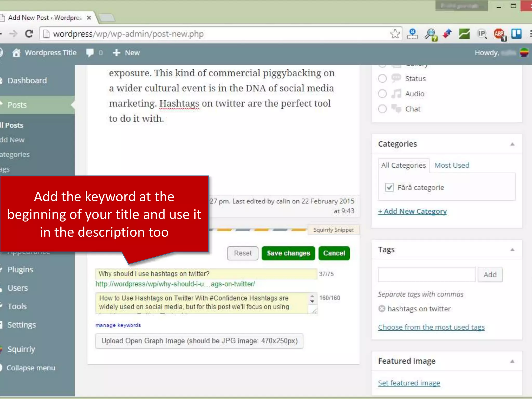The image size is (532, 399).
Task: Click the Reset snippet button
Action: (x=243, y=253)
